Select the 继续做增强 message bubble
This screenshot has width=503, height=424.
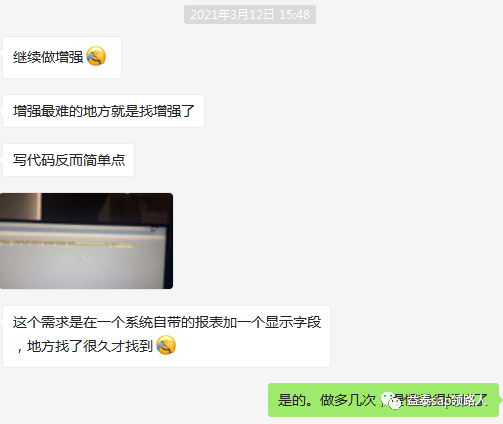tap(62, 57)
